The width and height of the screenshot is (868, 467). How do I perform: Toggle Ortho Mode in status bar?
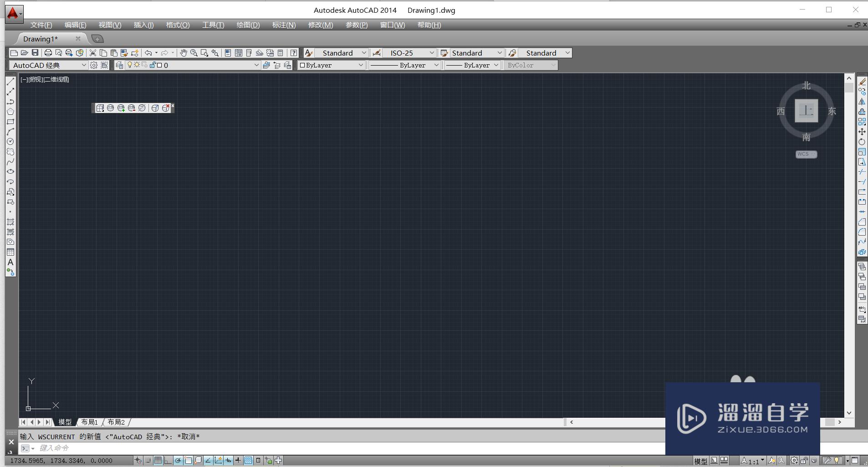[x=168, y=461]
